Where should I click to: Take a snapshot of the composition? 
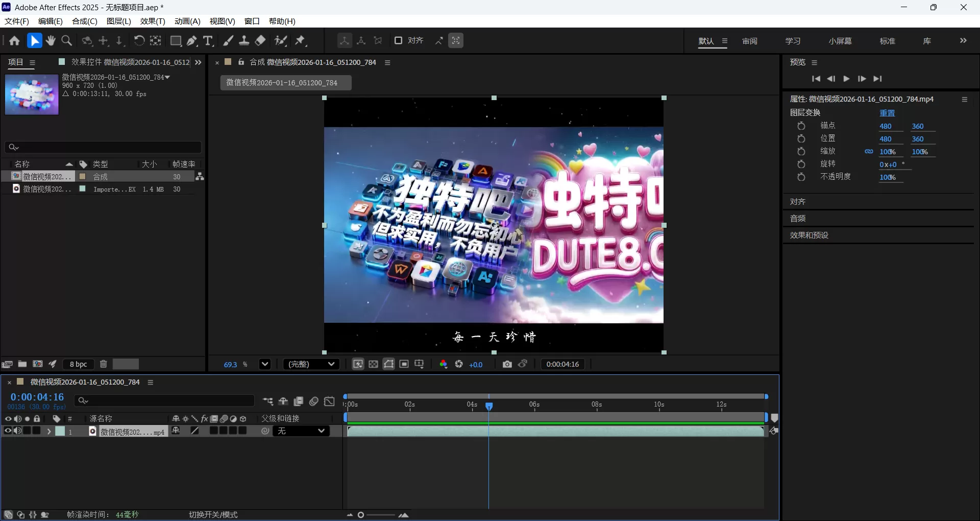(507, 364)
